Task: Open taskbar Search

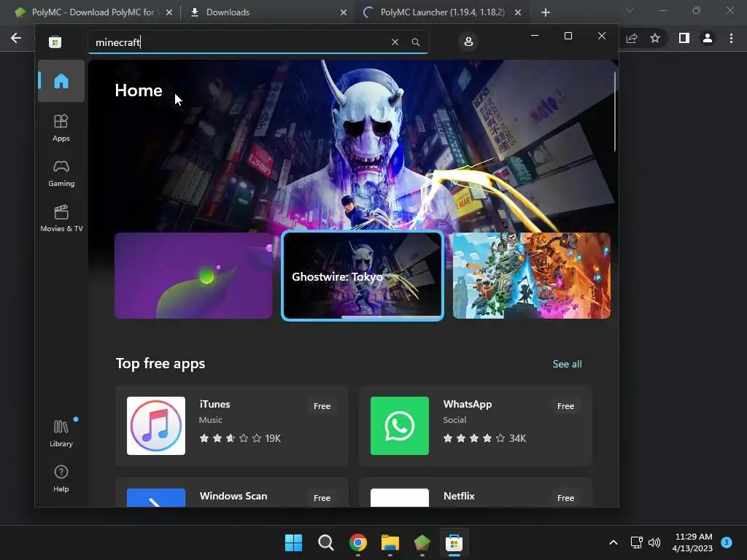Action: tap(326, 542)
